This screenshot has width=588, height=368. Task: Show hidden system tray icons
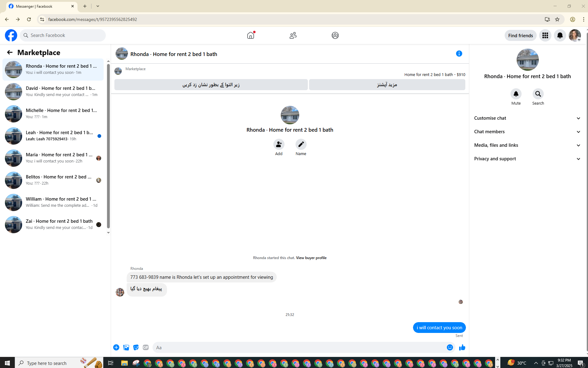536,363
